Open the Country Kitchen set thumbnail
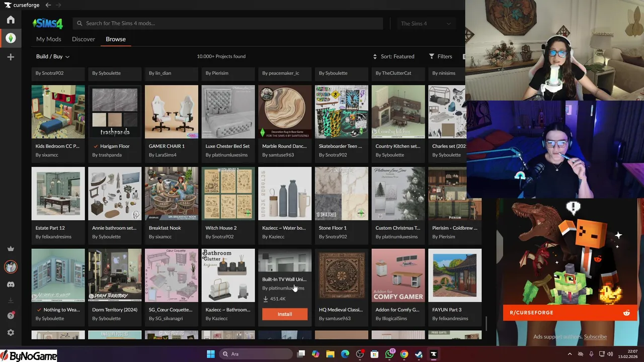The height and width of the screenshot is (362, 644). [x=398, y=112]
